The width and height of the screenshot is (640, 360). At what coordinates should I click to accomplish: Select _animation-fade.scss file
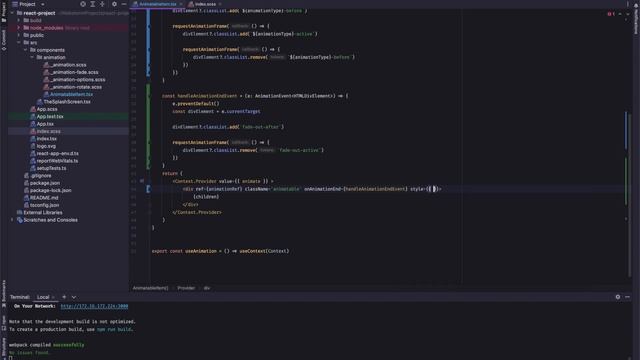point(74,72)
